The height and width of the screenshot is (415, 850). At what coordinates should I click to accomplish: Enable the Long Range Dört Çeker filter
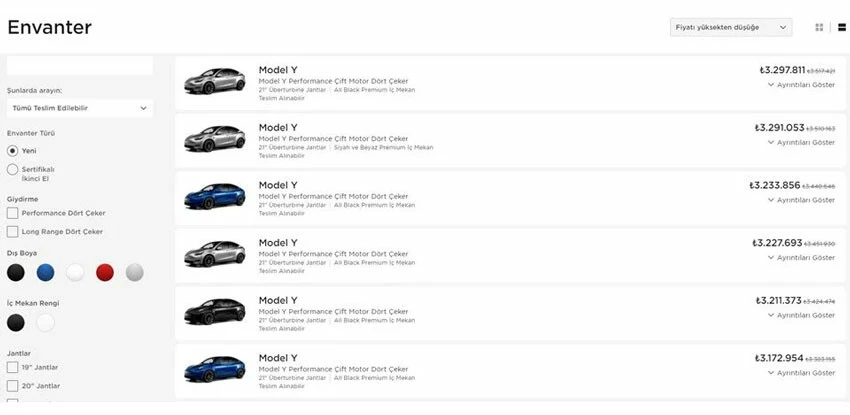[12, 232]
